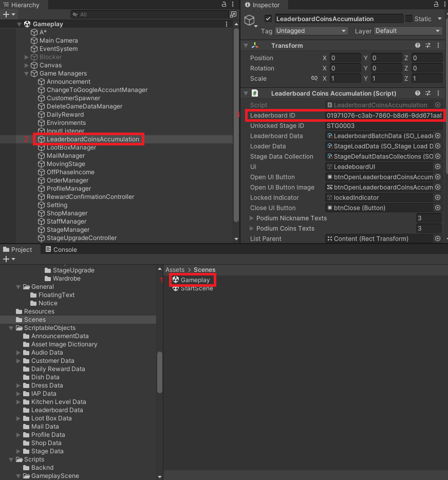448x480 pixels.
Task: Open the Transform component help icon
Action: (418, 46)
